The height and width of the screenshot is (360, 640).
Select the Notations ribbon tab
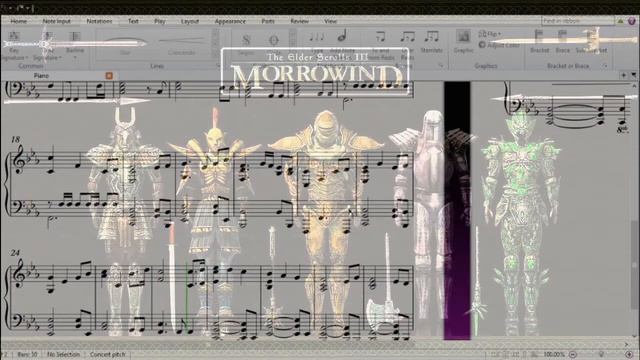point(99,21)
